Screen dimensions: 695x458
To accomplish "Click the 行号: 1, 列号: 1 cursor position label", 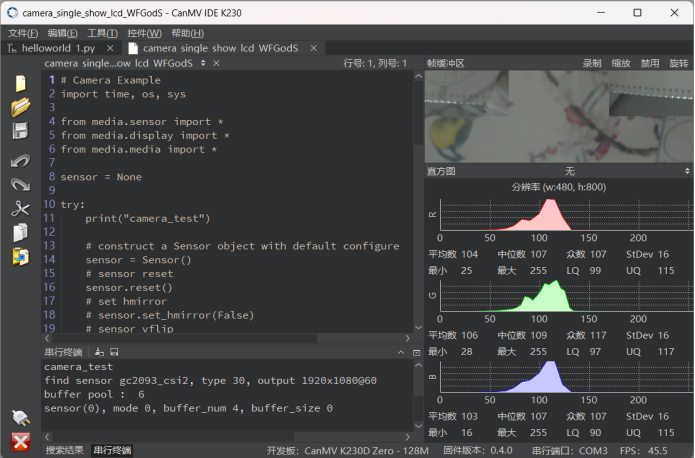I will pos(375,63).
